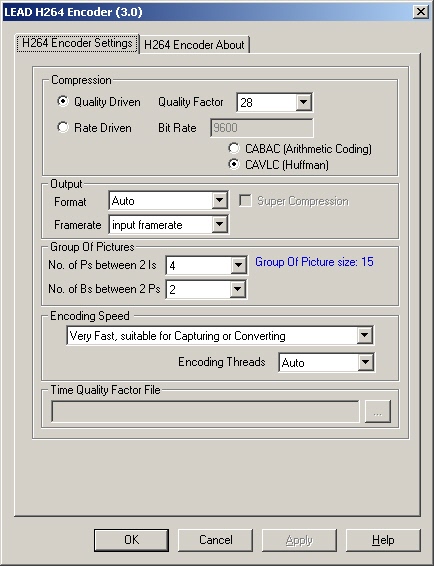Screen dimensions: 434x566
Task: Toggle the Super Compression checkbox
Action: point(246,201)
